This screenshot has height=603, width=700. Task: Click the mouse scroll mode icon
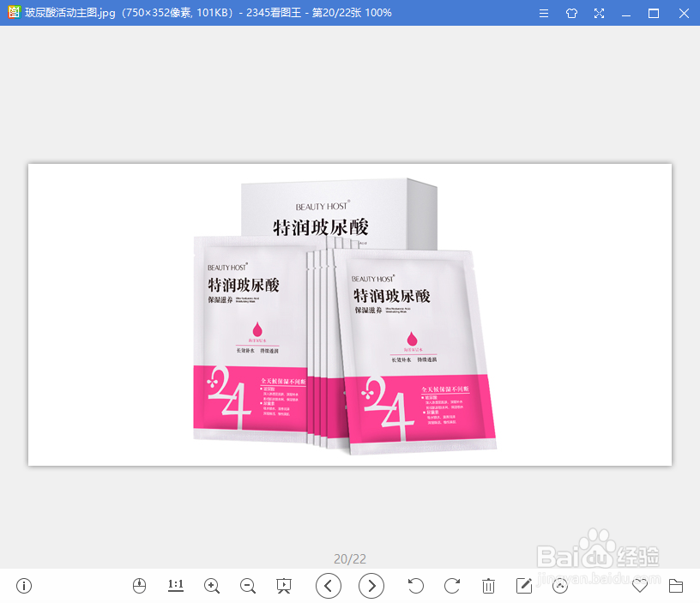139,586
